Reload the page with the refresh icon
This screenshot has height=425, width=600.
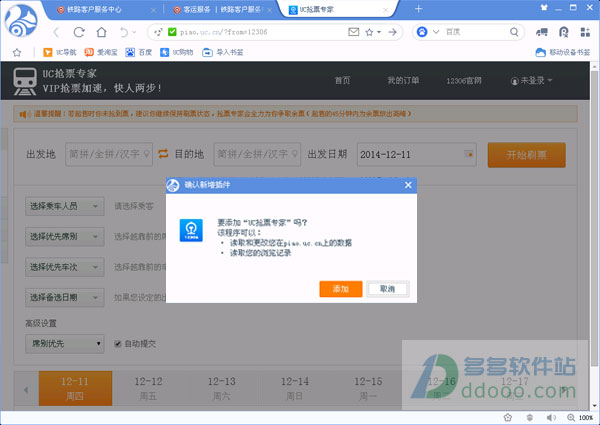(79, 33)
